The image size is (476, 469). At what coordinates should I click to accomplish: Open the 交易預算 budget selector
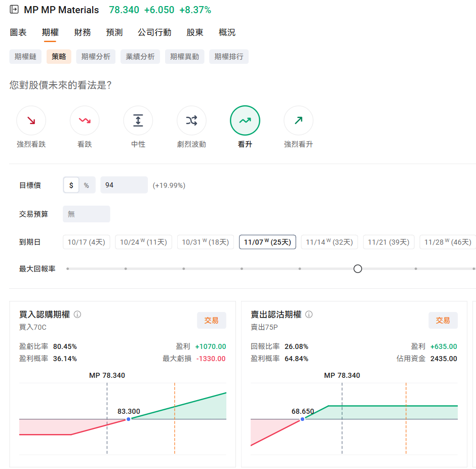click(x=86, y=214)
